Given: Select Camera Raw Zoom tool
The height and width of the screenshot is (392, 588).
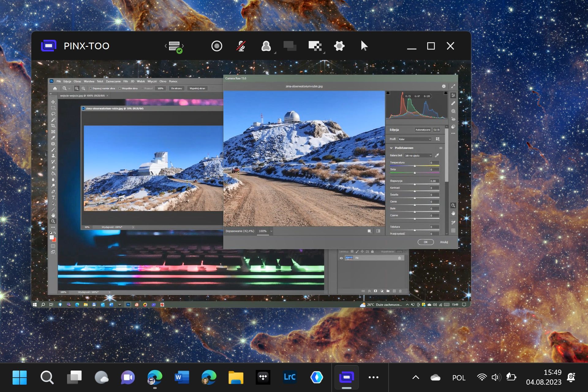Looking at the screenshot, I should [453, 205].
